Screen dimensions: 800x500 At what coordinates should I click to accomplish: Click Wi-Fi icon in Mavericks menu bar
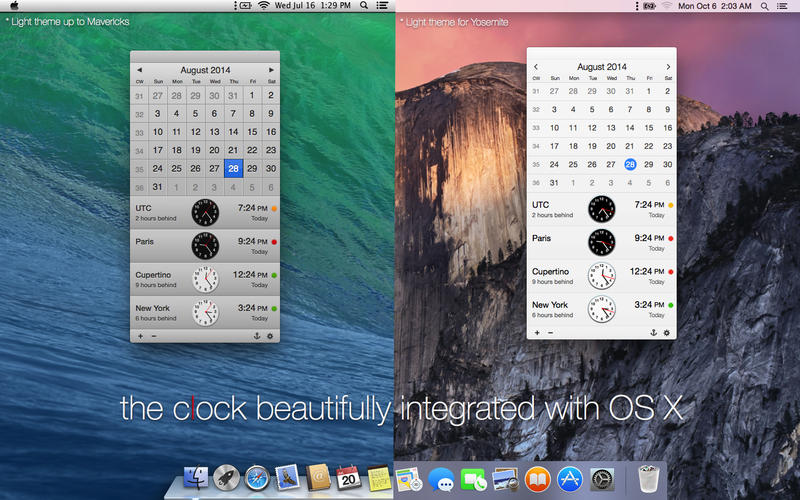click(263, 6)
